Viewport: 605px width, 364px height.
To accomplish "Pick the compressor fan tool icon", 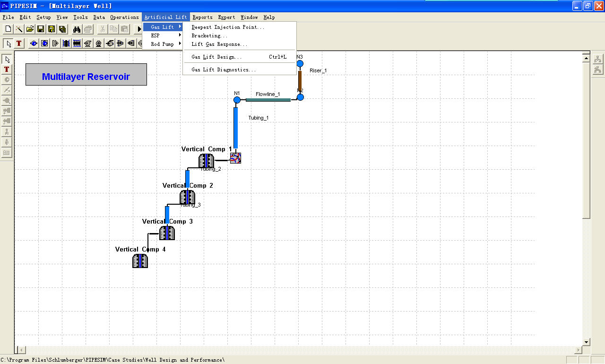I will click(x=99, y=43).
